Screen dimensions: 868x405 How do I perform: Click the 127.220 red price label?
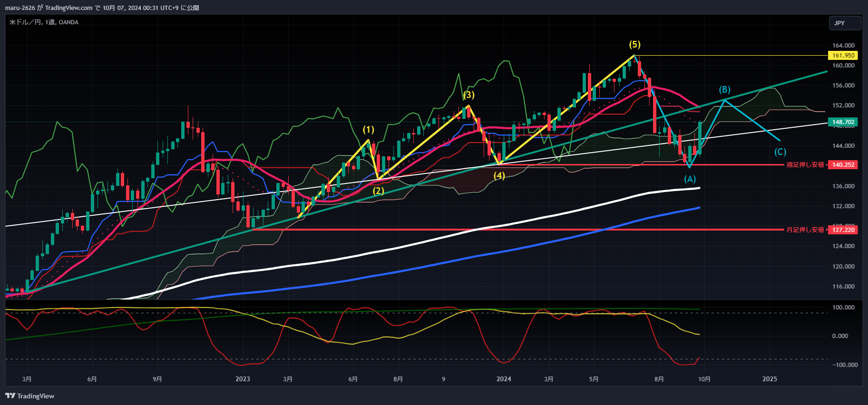843,230
